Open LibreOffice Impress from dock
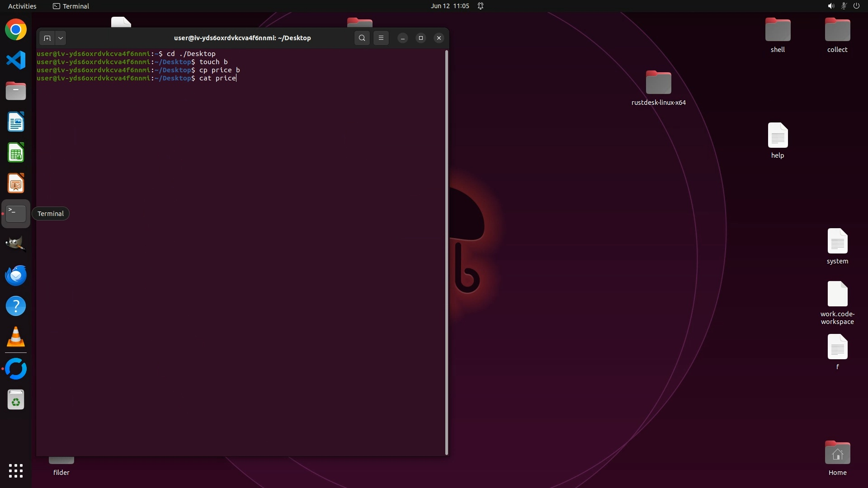 point(16,183)
